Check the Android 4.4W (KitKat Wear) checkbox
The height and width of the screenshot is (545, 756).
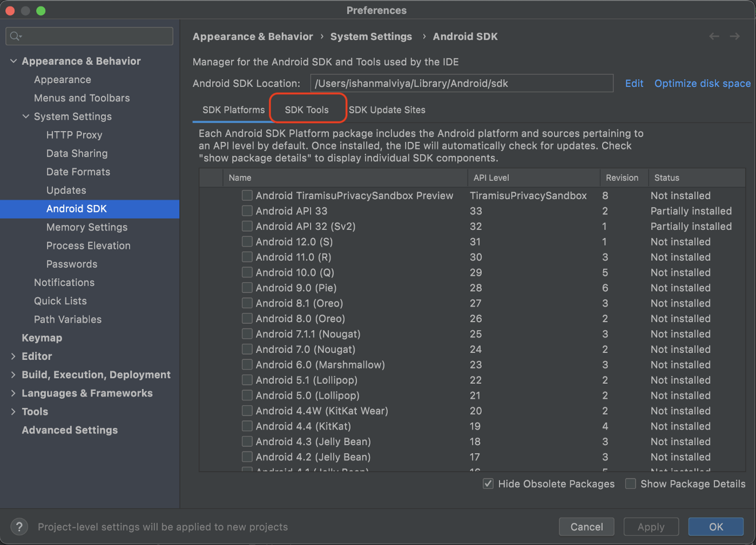pos(247,411)
